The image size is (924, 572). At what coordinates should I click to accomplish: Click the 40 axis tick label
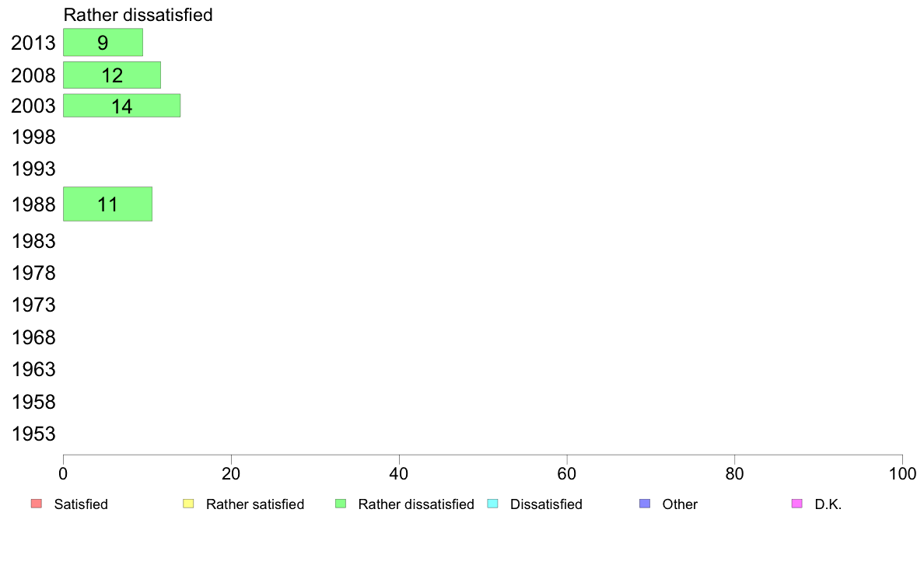pyautogui.click(x=399, y=473)
